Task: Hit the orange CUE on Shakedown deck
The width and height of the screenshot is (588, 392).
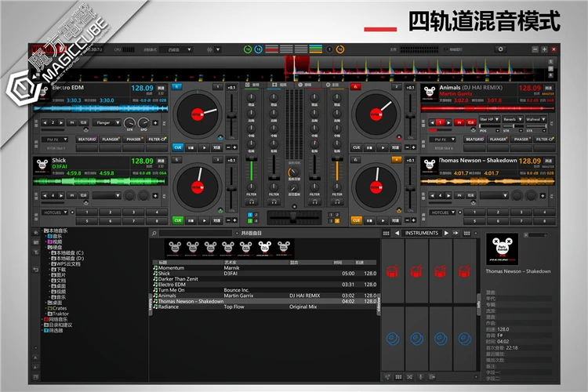Action: coord(356,220)
